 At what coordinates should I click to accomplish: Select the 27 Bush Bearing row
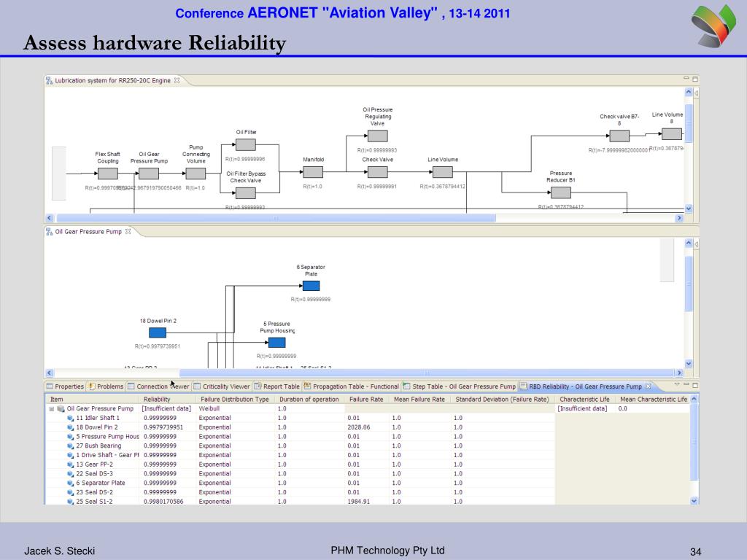point(300,446)
